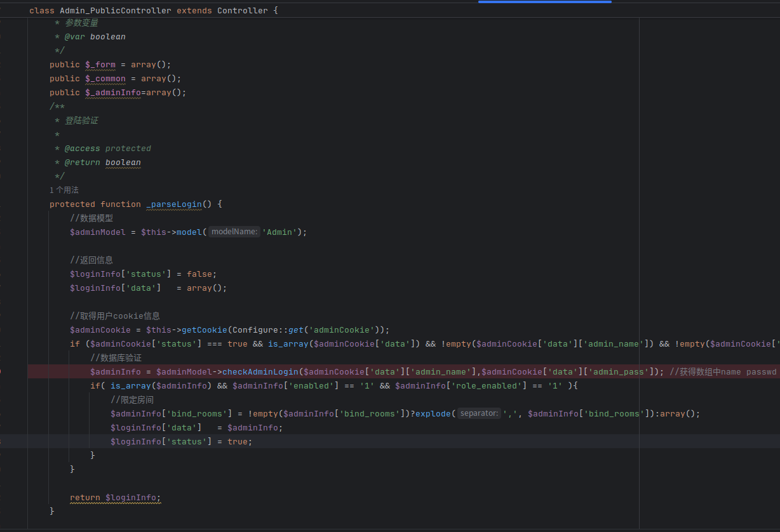780x532 pixels.
Task: Click the $_common property name
Action: [105, 79]
